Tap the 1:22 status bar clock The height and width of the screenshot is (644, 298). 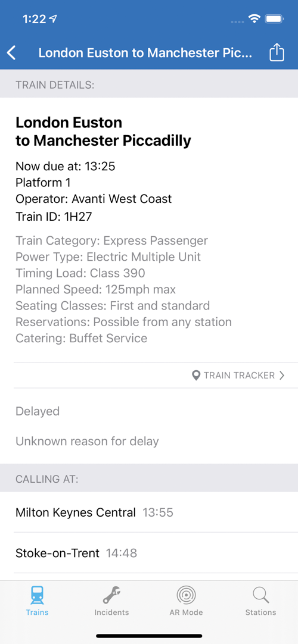pos(34,19)
